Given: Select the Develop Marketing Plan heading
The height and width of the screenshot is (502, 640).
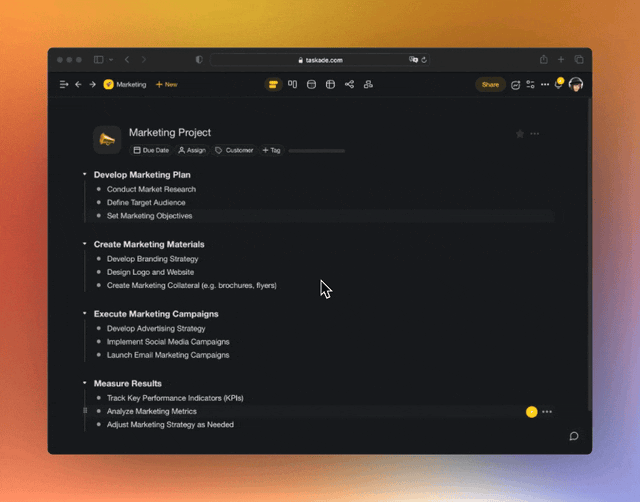Looking at the screenshot, I should tap(142, 175).
